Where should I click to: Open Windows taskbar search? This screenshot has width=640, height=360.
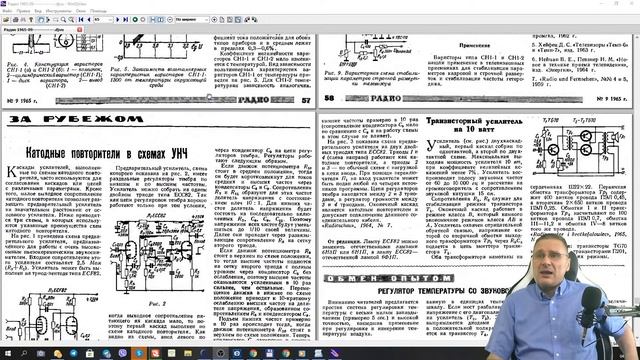[24, 353]
